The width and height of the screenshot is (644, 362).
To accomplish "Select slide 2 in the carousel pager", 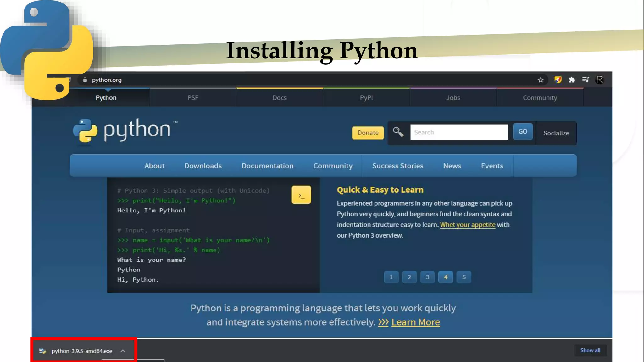I will (x=409, y=277).
